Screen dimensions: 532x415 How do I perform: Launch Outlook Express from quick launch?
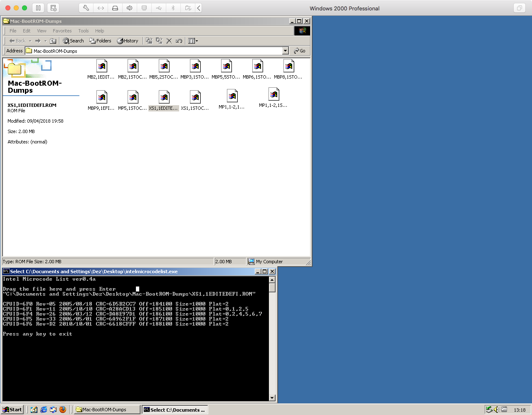[53, 410]
